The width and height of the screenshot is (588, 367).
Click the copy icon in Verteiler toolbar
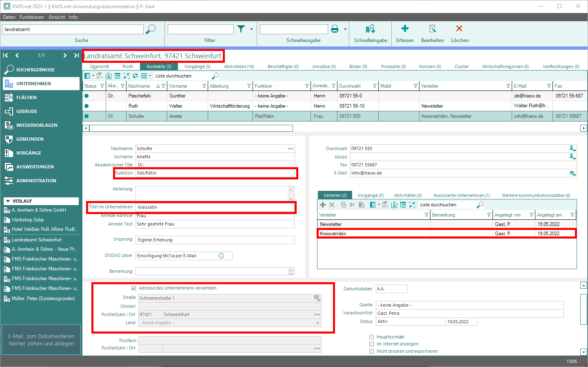[344, 205]
